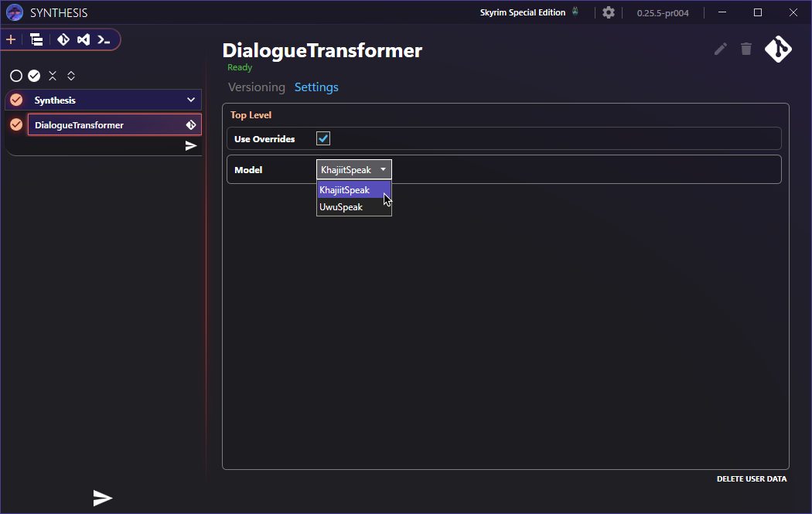Click the Skyrim Special Edition profile icon
This screenshot has height=514, width=812.
[x=575, y=12]
